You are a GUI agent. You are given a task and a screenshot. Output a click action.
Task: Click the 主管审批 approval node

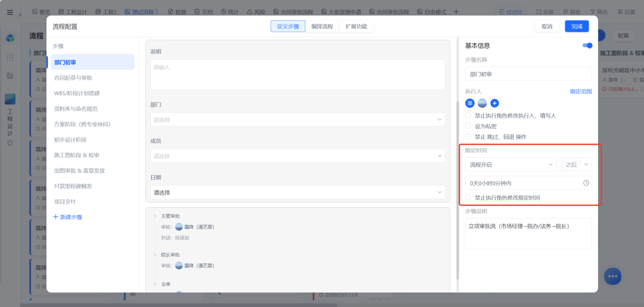170,216
